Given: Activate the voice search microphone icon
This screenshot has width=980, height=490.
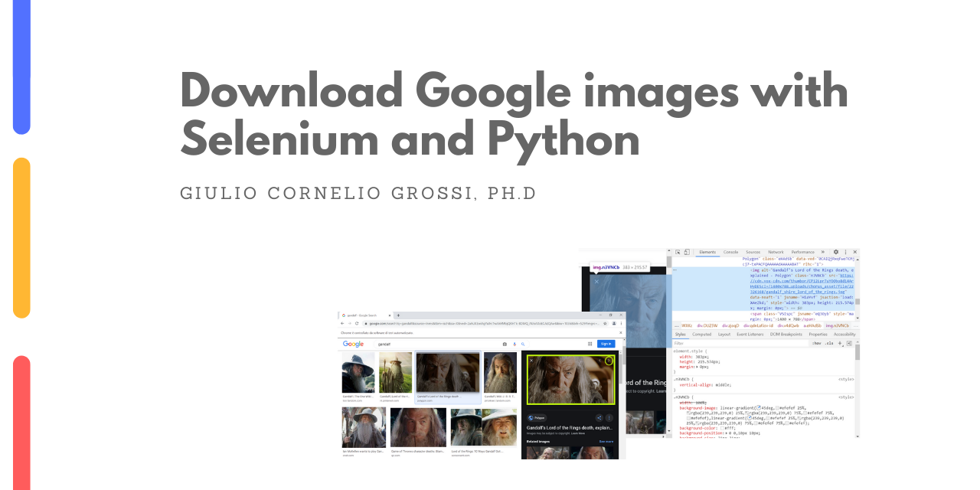Looking at the screenshot, I should click(x=514, y=344).
